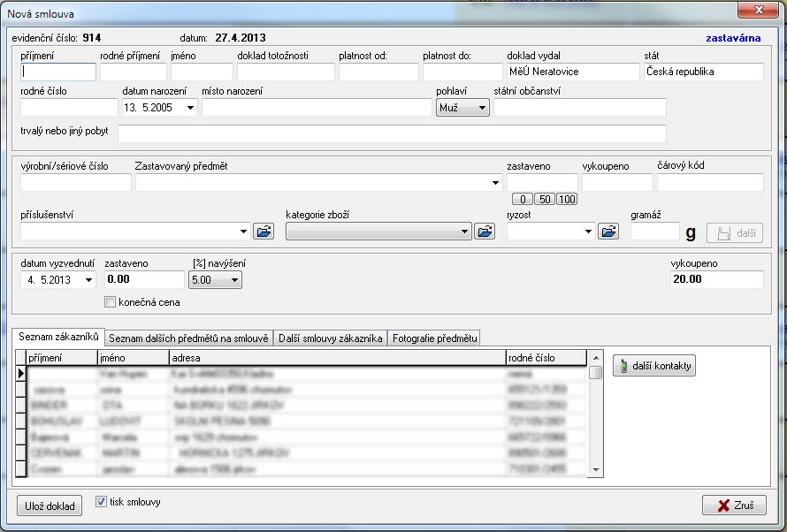Viewport: 787px width, 532px height.
Task: Expand the ryzost dropdown
Action: click(589, 232)
